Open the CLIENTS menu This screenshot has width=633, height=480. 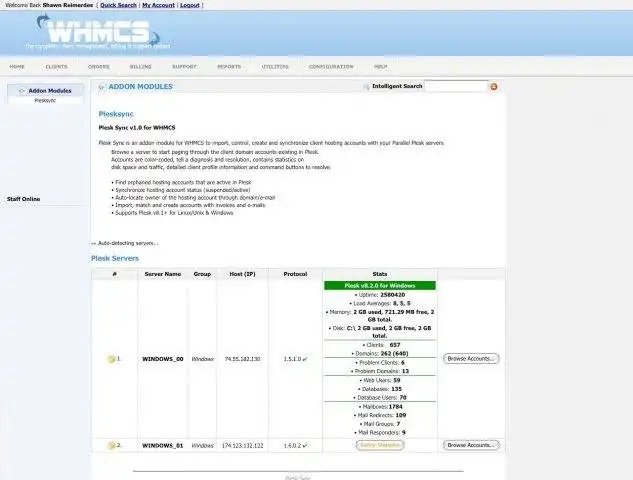click(x=57, y=67)
